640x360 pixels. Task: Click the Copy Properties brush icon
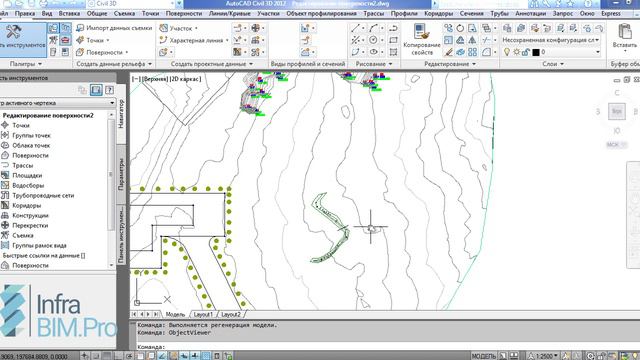pyautogui.click(x=421, y=32)
